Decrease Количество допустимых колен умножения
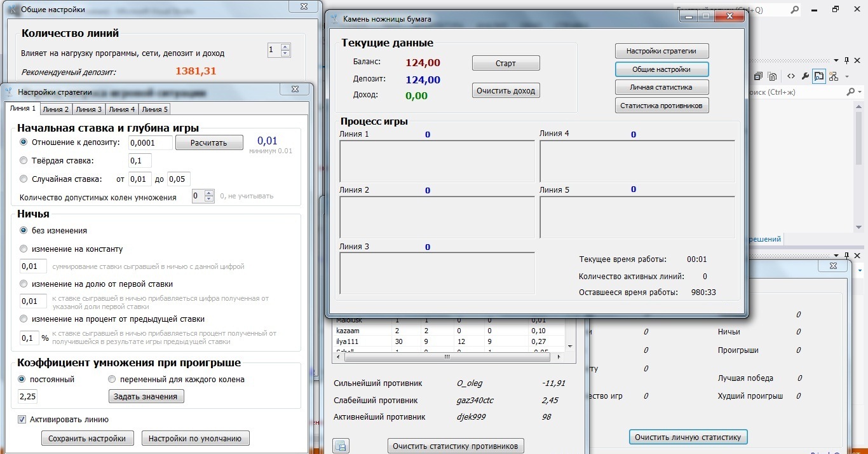 click(210, 200)
